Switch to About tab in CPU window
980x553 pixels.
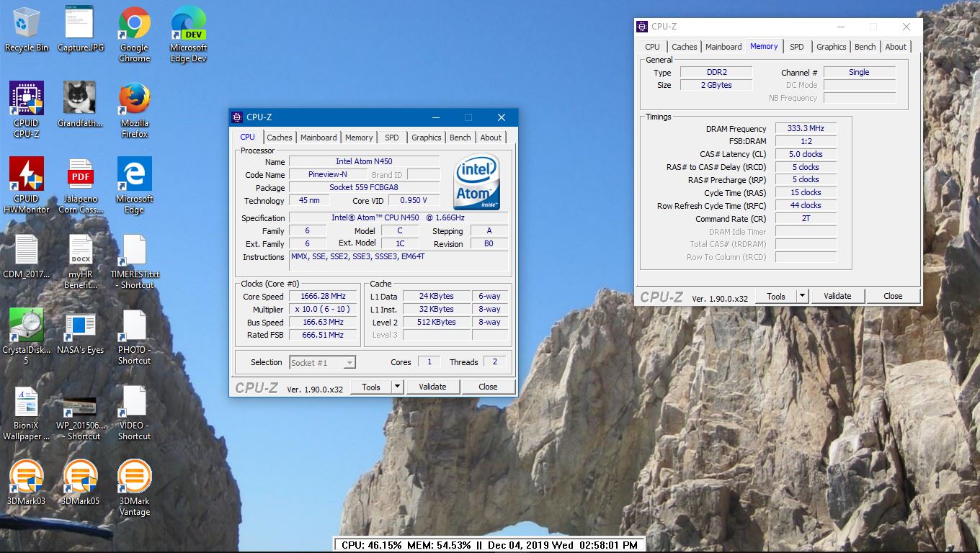pyautogui.click(x=491, y=138)
